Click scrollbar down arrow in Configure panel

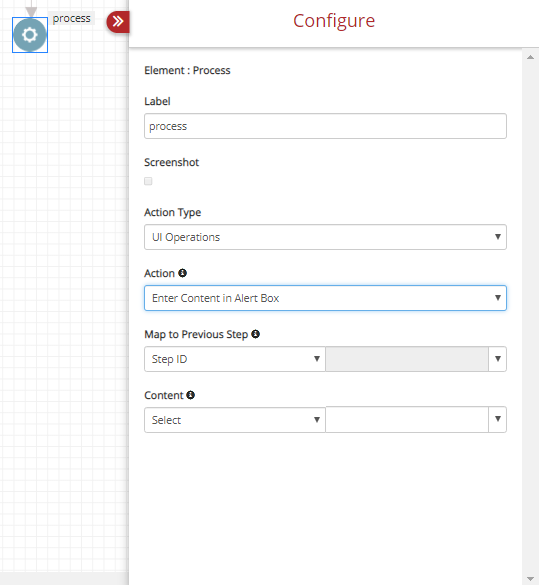(530, 579)
